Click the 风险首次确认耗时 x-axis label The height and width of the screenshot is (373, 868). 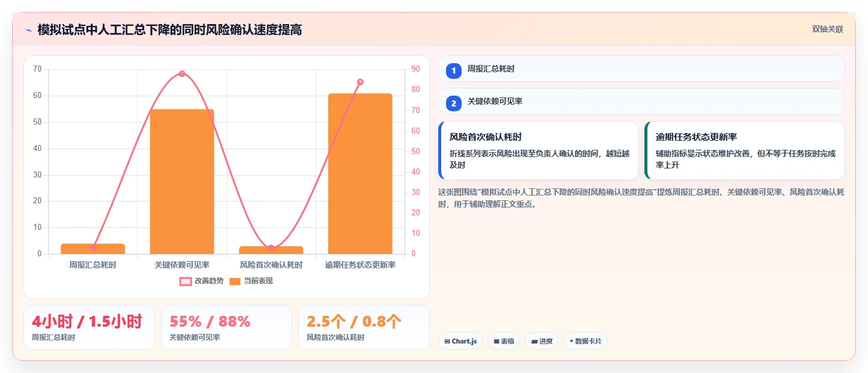(x=271, y=265)
